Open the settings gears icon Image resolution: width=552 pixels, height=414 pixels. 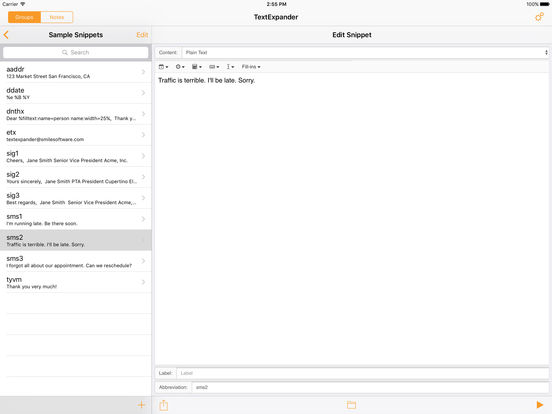coord(539,17)
